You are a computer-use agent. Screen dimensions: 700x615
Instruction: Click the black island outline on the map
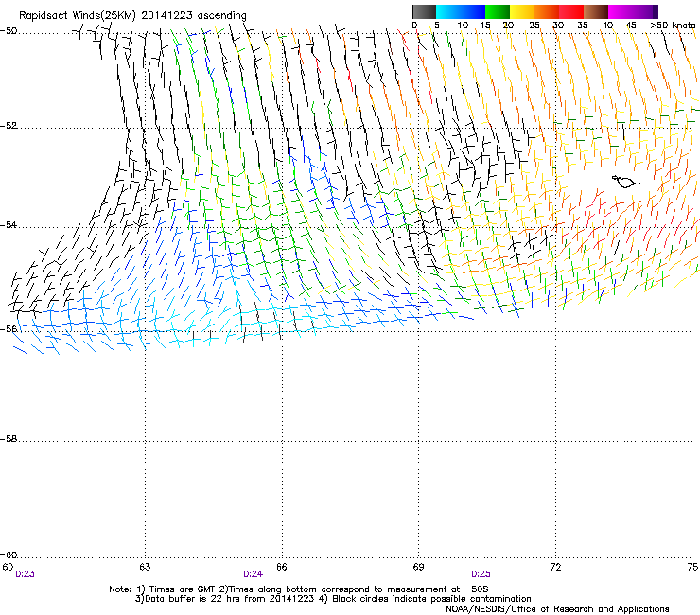point(625,182)
